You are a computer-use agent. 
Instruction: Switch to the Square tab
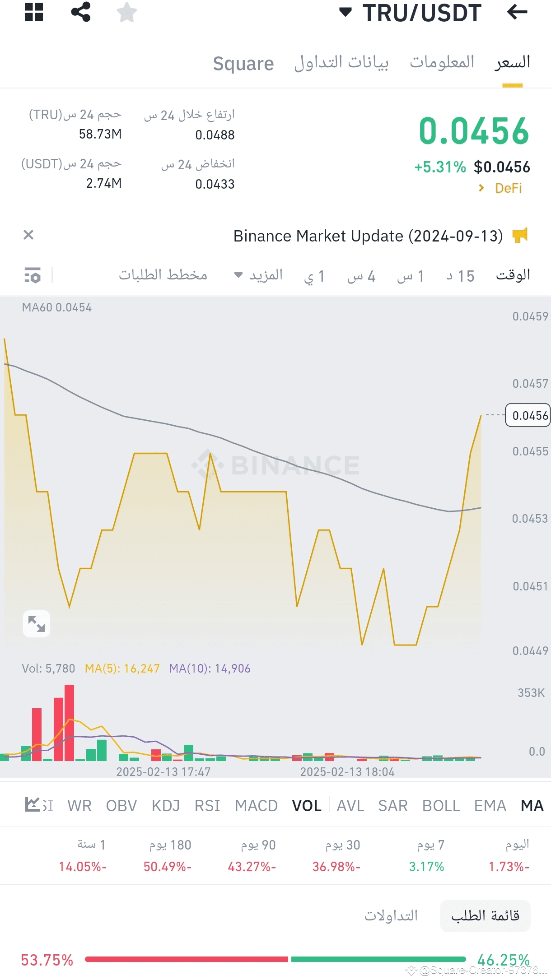pos(244,63)
